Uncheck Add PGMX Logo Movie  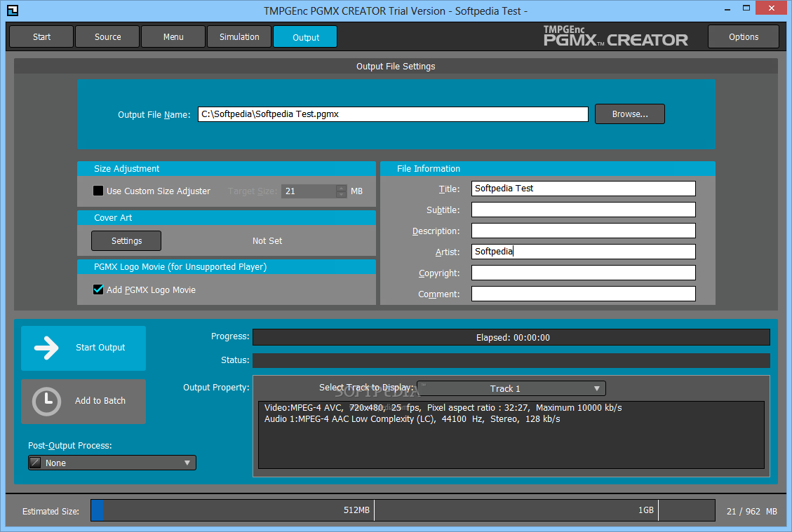click(98, 289)
